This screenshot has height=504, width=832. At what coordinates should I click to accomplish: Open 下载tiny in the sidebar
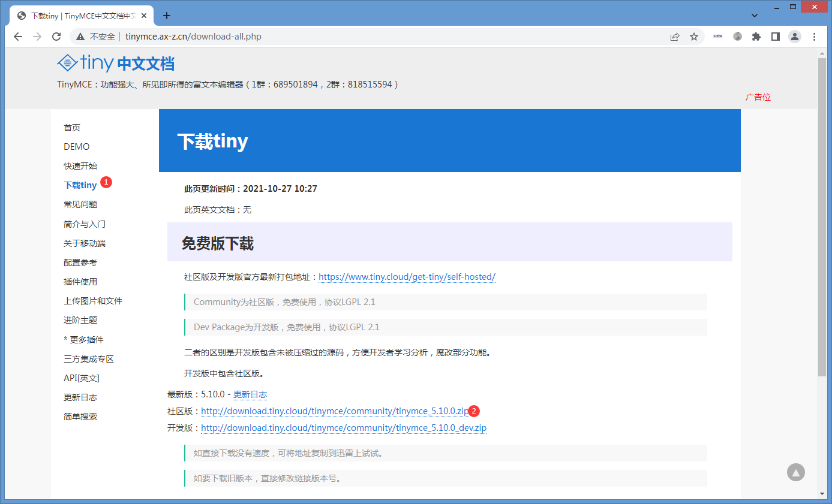point(80,185)
